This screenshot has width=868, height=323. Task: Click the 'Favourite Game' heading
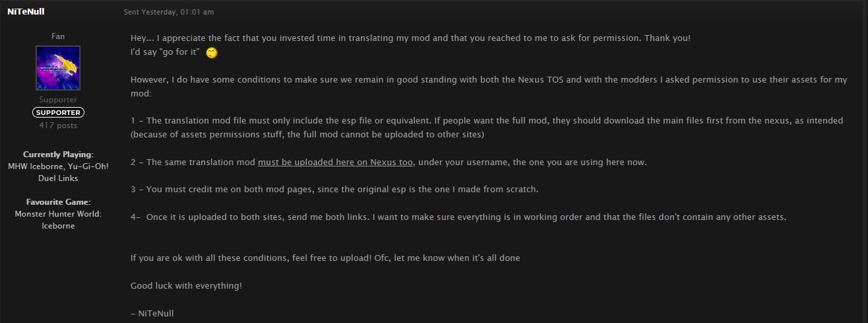click(x=58, y=202)
